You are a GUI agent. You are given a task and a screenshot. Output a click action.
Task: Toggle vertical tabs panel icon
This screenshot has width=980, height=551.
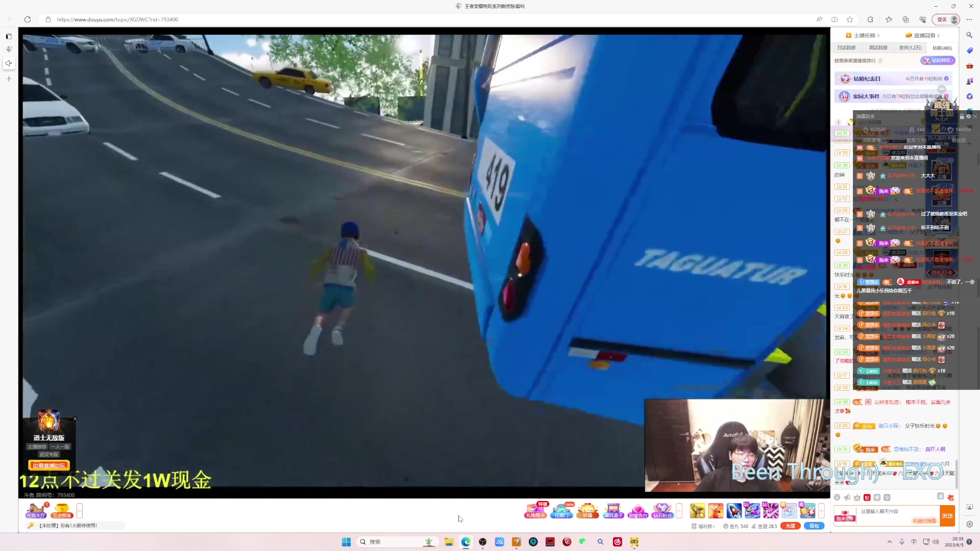[x=9, y=36]
